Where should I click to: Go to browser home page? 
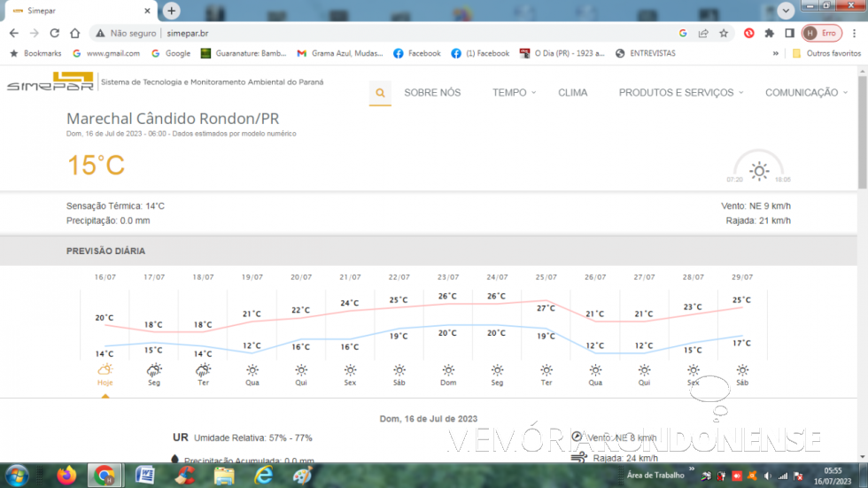(x=76, y=33)
